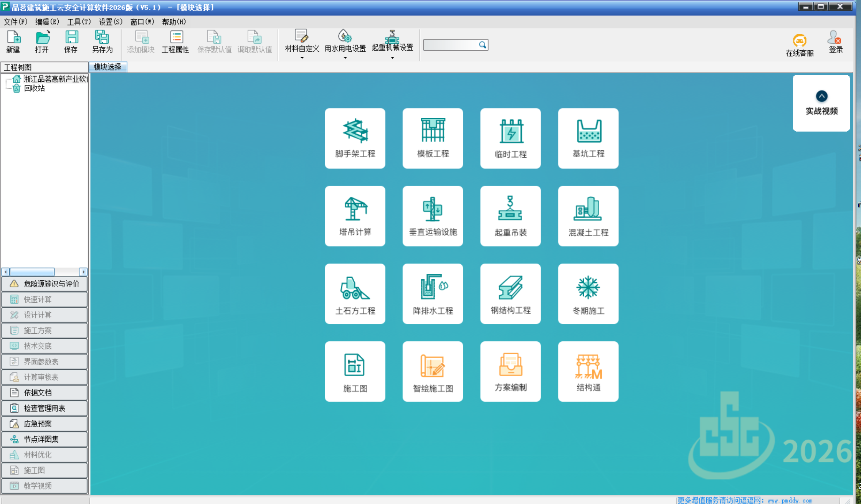861x504 pixels.
Task: Open the 塔吊计算 tower crane module
Action: (355, 216)
